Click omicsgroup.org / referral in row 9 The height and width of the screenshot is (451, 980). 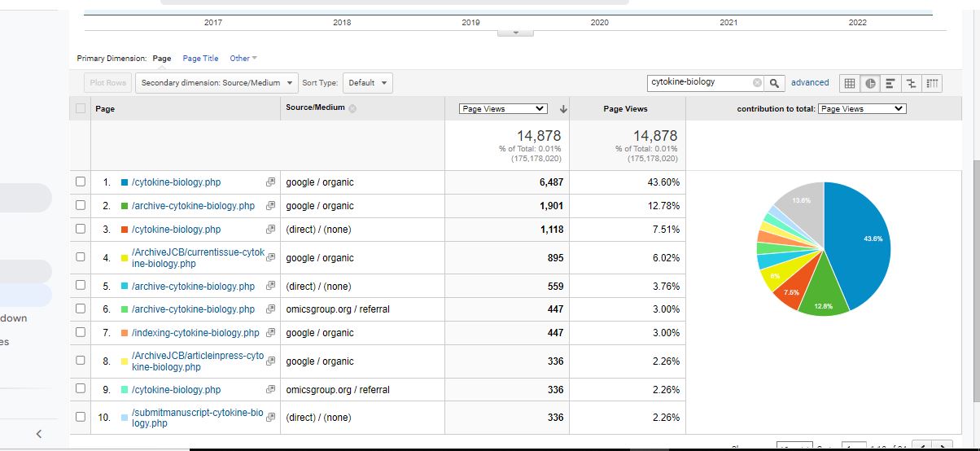tap(338, 390)
